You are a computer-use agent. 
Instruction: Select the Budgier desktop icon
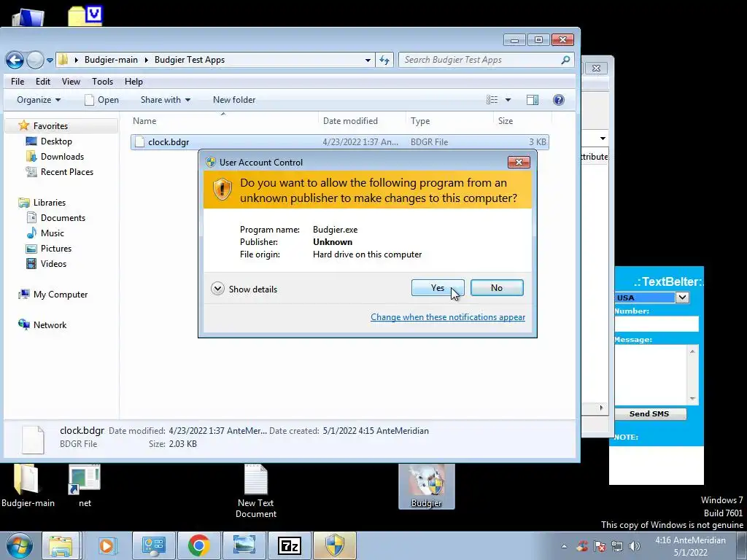click(426, 486)
